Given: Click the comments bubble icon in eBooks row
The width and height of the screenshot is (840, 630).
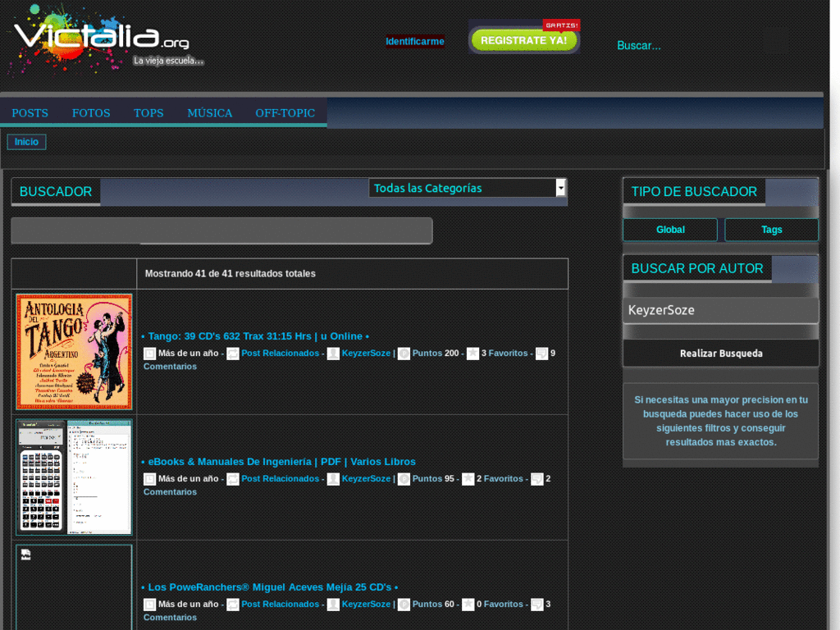Looking at the screenshot, I should pos(536,479).
